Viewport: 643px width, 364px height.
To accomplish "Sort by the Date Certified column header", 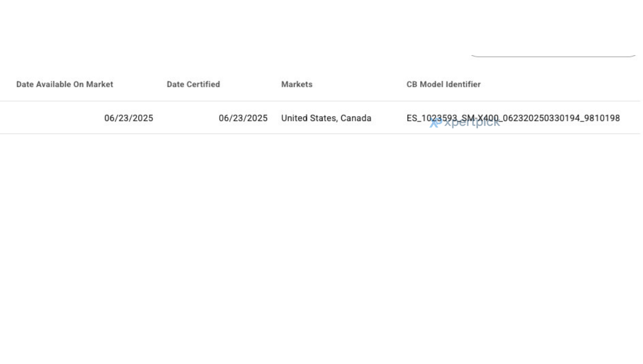I will pyautogui.click(x=193, y=84).
